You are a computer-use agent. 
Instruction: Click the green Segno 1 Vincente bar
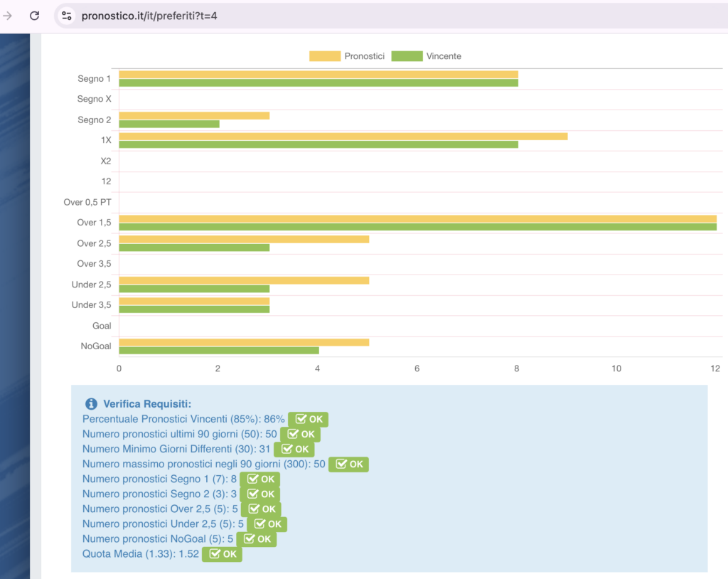(x=318, y=83)
